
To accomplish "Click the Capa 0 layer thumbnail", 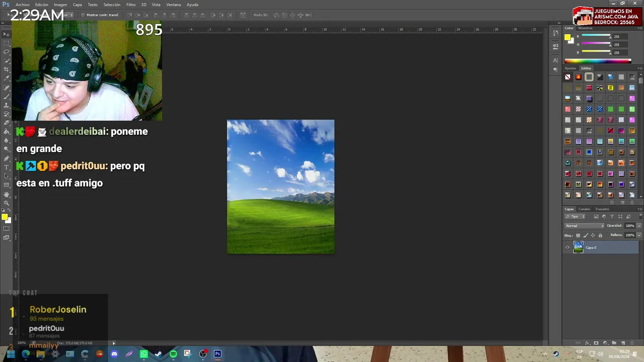I will [x=578, y=247].
